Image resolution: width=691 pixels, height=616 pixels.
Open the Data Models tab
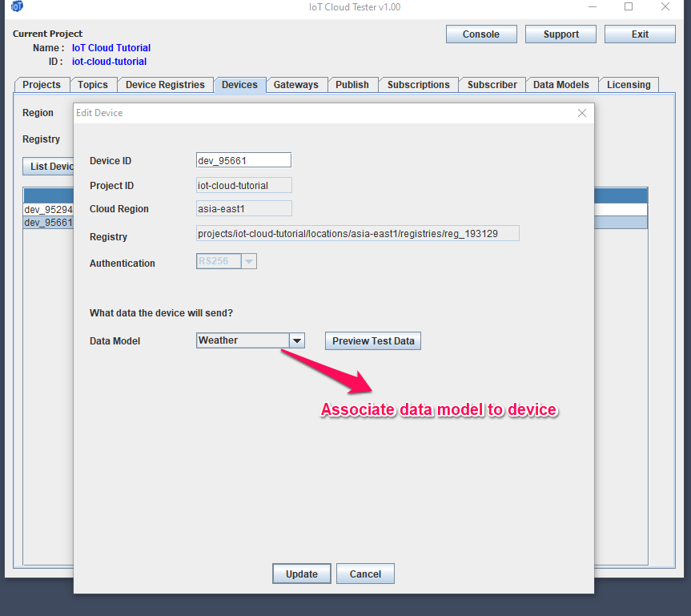(x=561, y=85)
